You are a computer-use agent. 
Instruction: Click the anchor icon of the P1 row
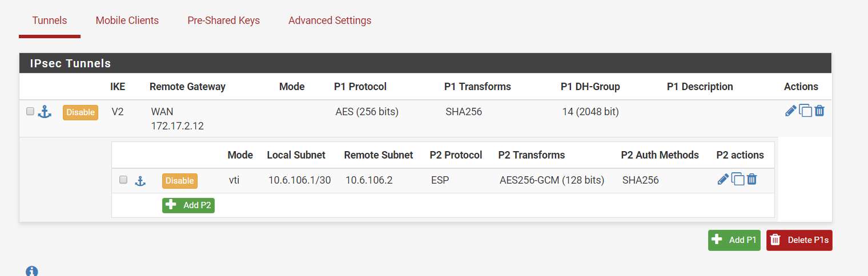click(x=45, y=112)
